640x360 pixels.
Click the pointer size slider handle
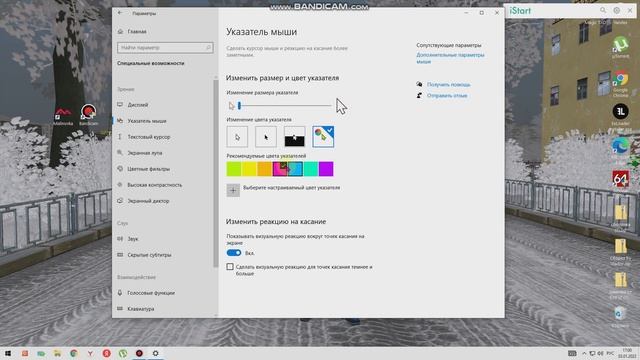[239, 106]
